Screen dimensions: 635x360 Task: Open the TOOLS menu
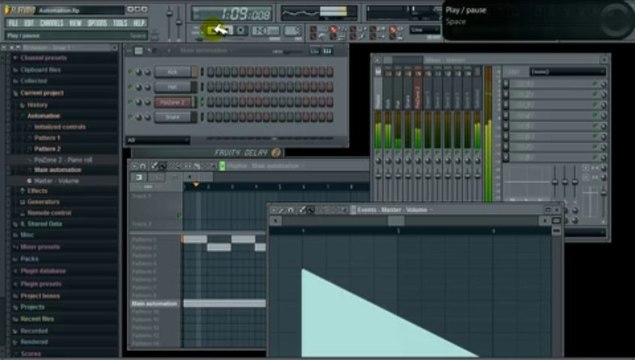coord(120,23)
